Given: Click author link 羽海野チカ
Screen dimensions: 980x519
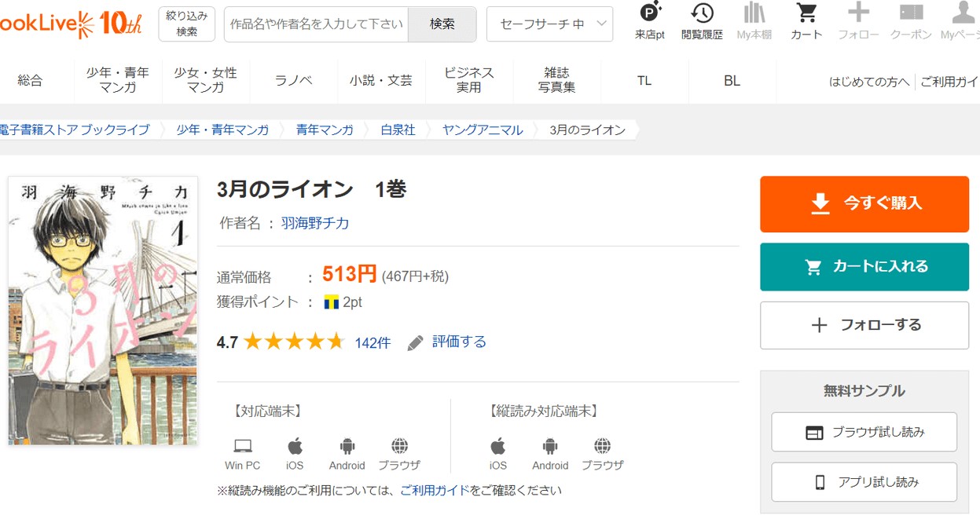Looking at the screenshot, I should [x=315, y=223].
